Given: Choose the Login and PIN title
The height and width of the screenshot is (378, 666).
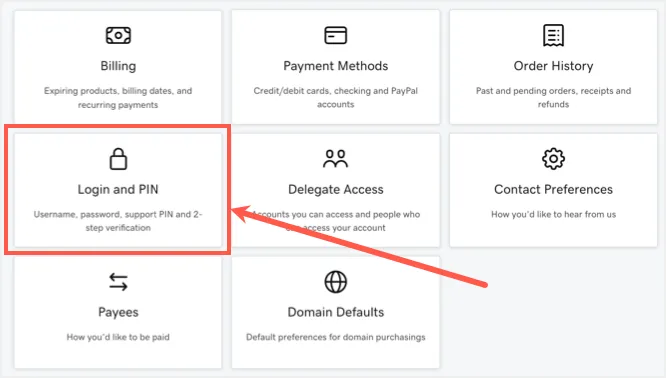Looking at the screenshot, I should click(118, 189).
